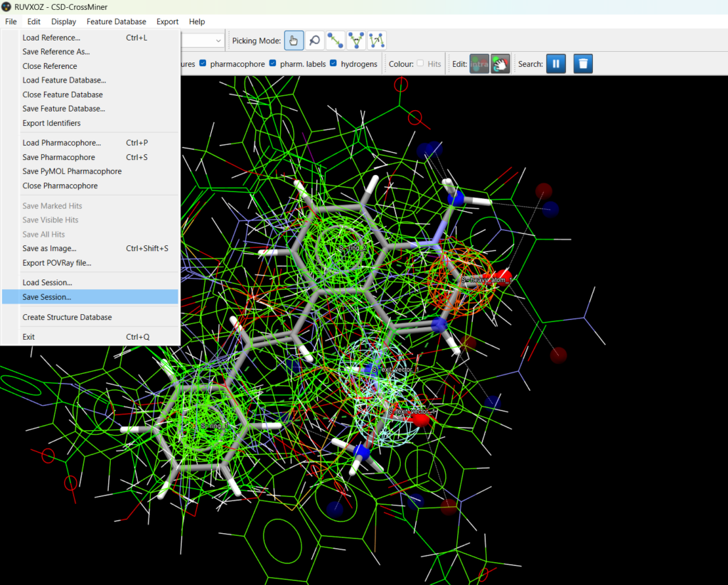Open the Export menu
Image resolution: width=728 pixels, height=585 pixels.
[x=168, y=21]
